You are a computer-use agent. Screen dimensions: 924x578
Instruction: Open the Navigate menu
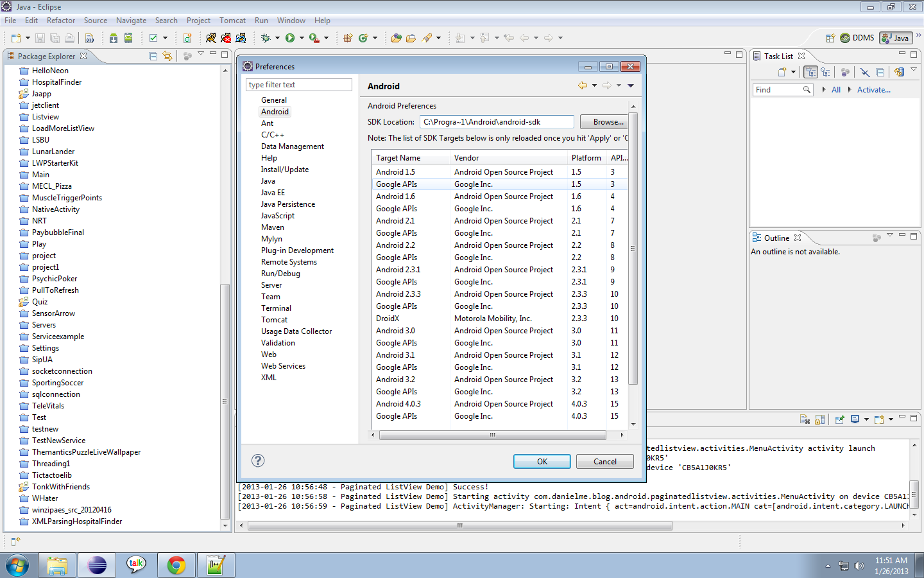coord(131,21)
